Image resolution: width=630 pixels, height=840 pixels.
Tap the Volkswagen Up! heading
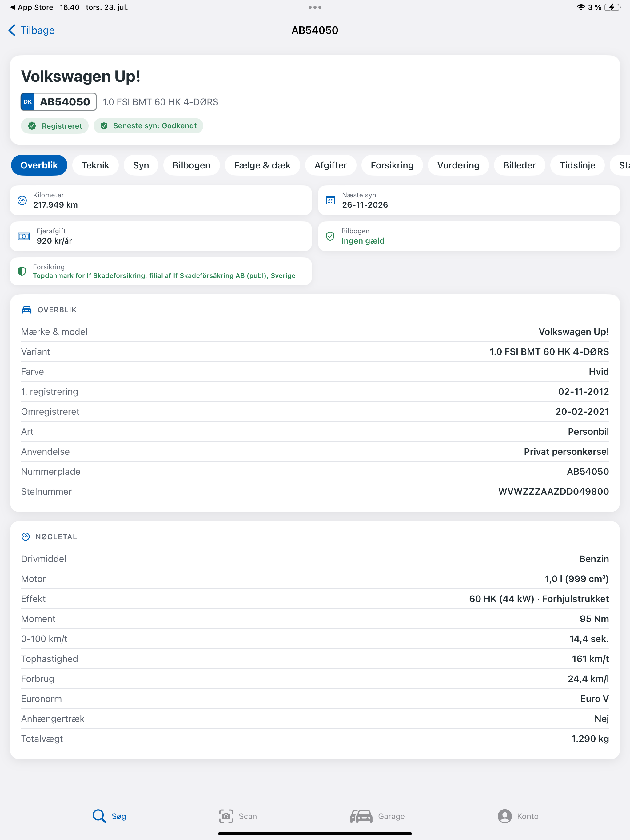(x=81, y=76)
